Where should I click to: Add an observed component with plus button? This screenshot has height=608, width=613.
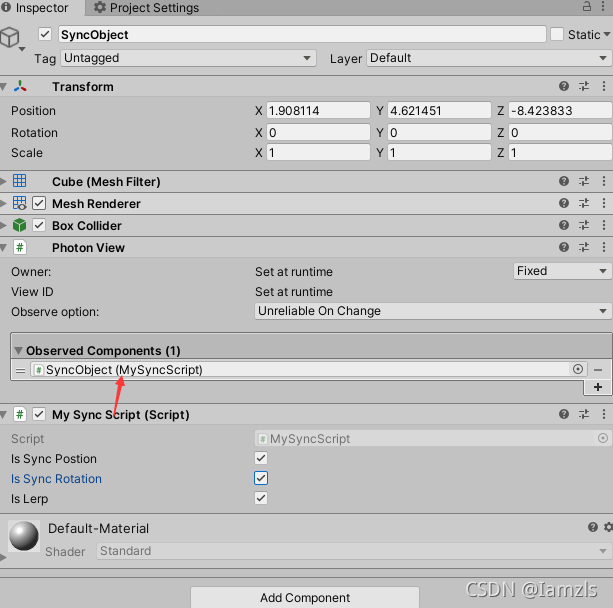(597, 387)
